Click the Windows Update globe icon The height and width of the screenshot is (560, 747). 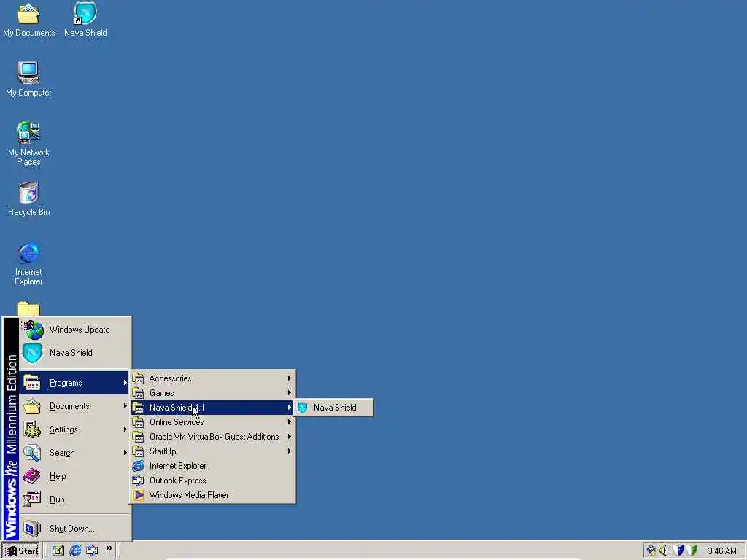pos(32,330)
